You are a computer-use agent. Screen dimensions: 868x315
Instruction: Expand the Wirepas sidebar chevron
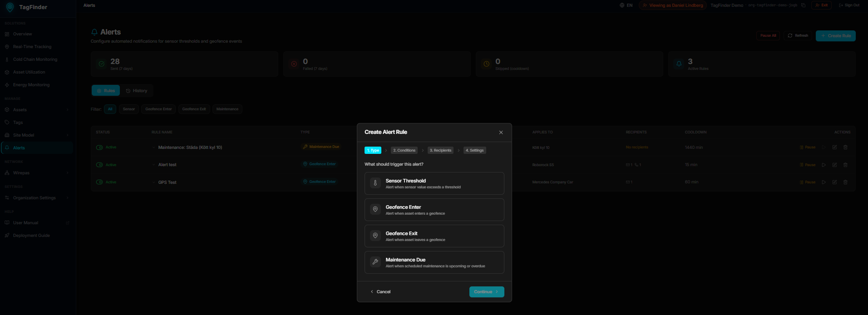(x=67, y=173)
